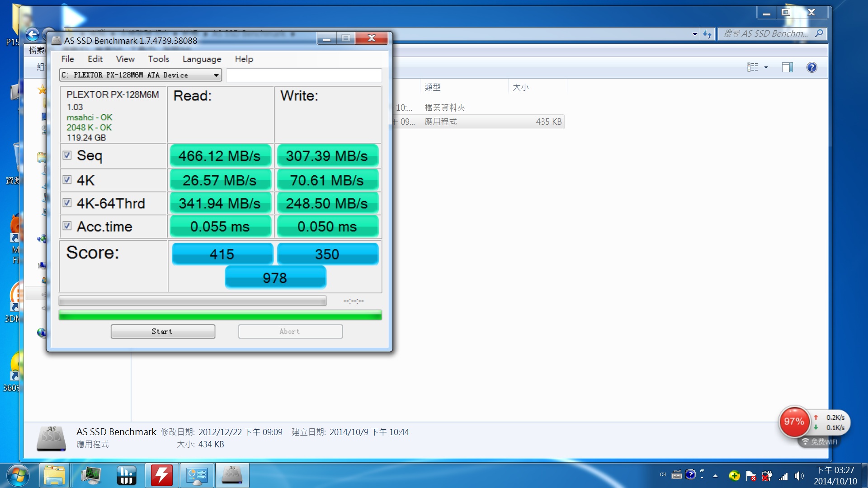Toggle the 4K benchmark checkbox
Screen dimensions: 868x488
[67, 180]
